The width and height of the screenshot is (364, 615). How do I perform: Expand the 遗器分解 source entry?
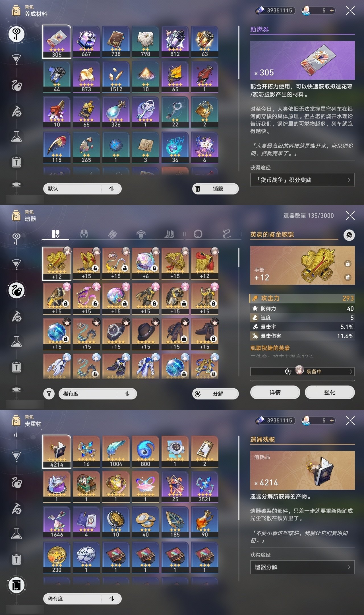pos(302,567)
